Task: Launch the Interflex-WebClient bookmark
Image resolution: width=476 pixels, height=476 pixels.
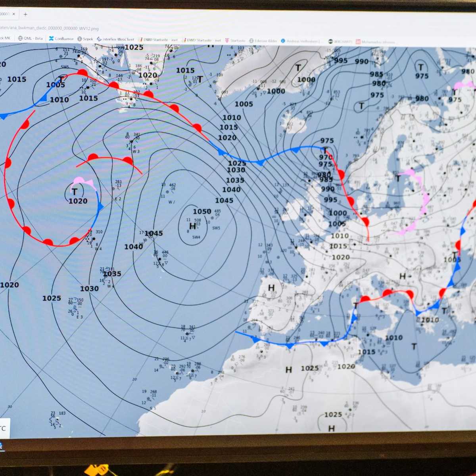Action: pyautogui.click(x=115, y=39)
